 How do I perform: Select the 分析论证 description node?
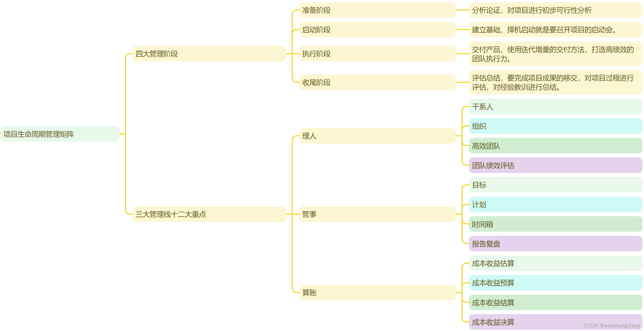(x=556, y=10)
